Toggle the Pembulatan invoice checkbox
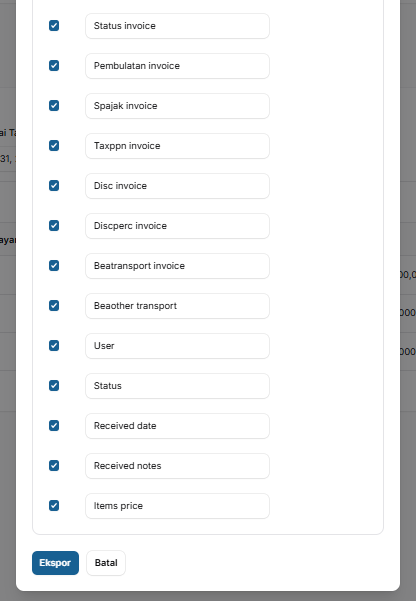The width and height of the screenshot is (416, 601). (54, 66)
